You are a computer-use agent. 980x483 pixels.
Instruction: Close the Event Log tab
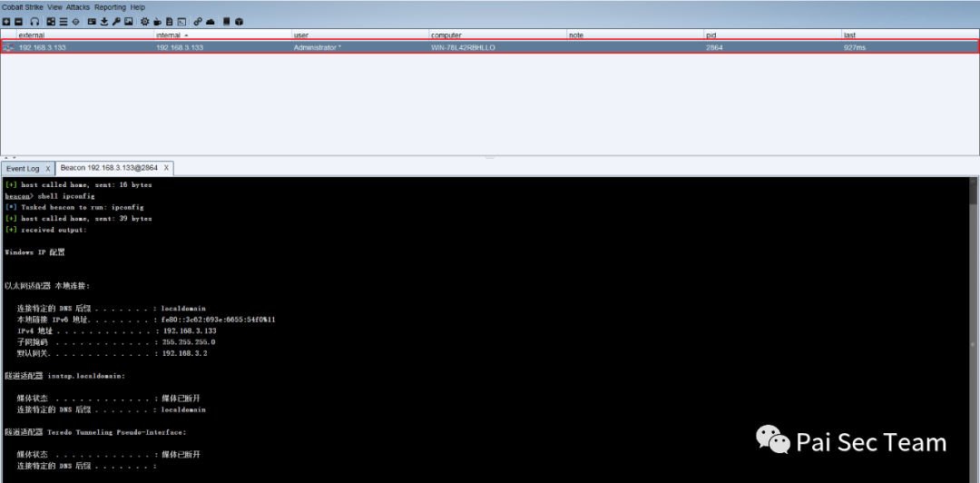point(48,169)
